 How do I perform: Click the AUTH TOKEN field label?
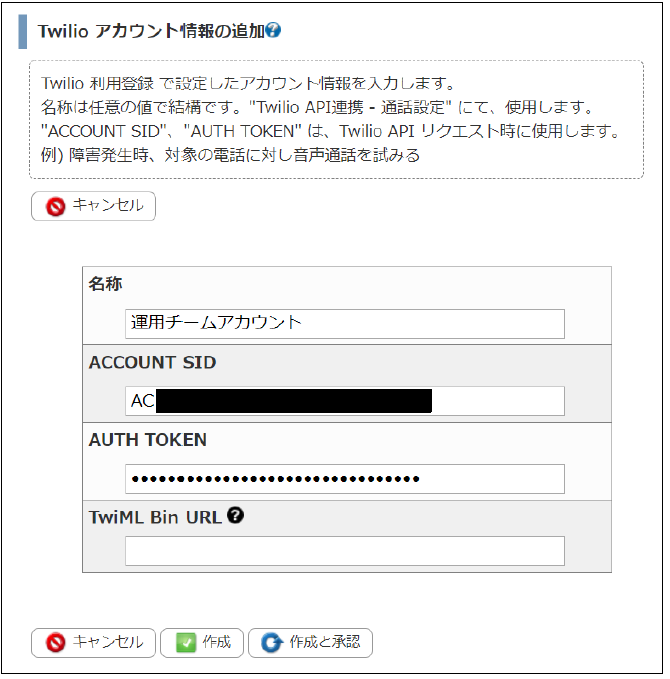(x=148, y=440)
